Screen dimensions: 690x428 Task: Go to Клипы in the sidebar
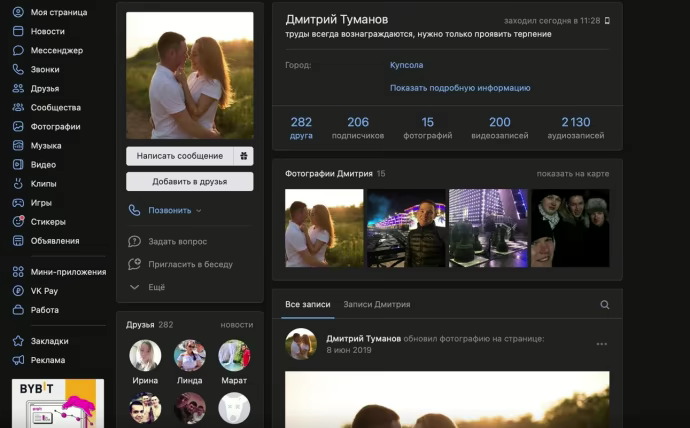(x=43, y=184)
